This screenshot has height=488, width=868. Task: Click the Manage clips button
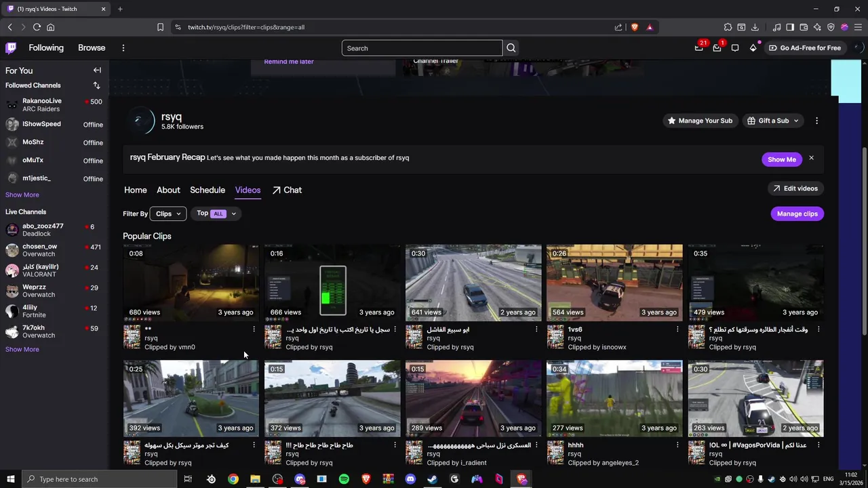[x=797, y=214]
